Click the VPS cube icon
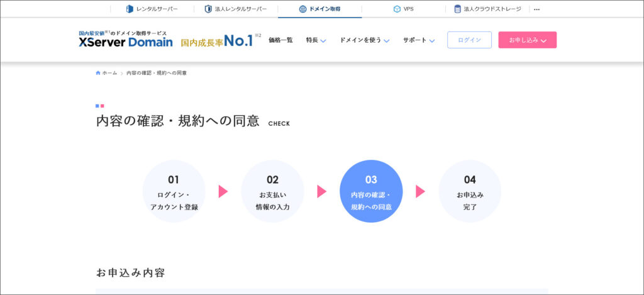 pos(397,9)
